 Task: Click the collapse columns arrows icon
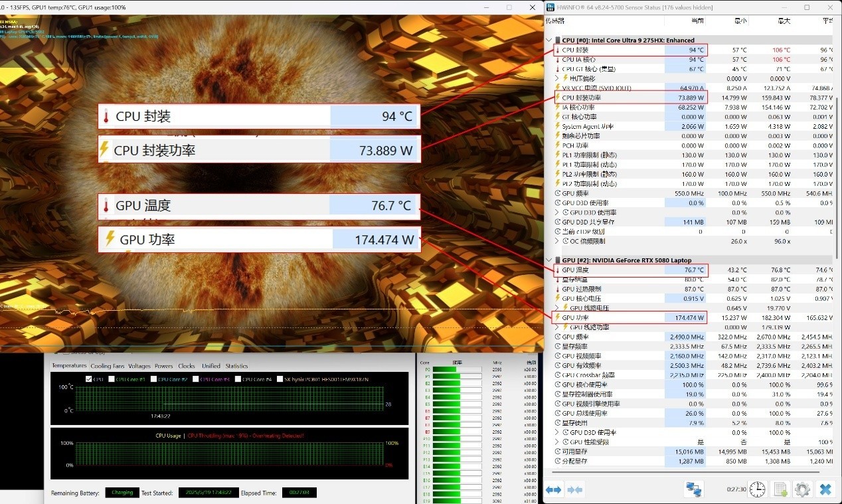(x=575, y=489)
